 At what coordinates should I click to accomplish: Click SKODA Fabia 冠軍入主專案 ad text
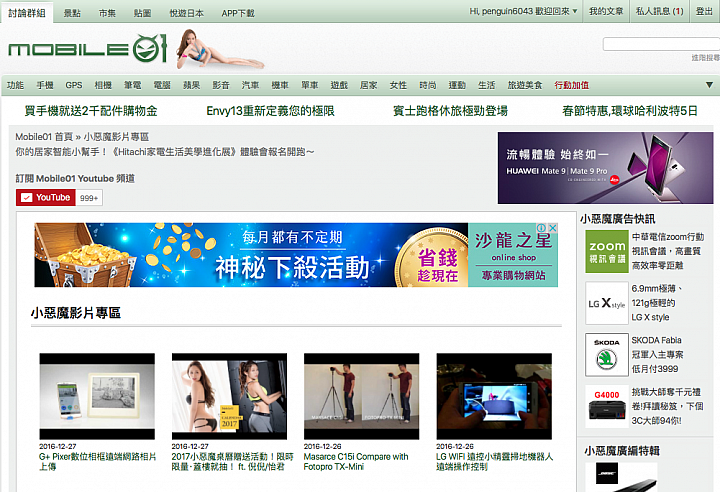[x=657, y=355]
